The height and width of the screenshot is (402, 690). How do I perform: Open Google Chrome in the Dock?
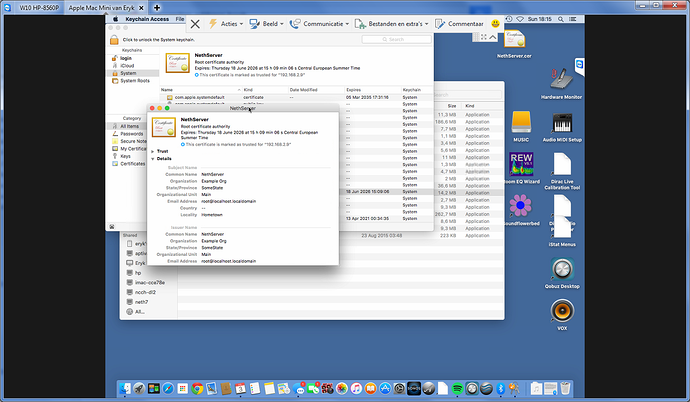(197, 388)
